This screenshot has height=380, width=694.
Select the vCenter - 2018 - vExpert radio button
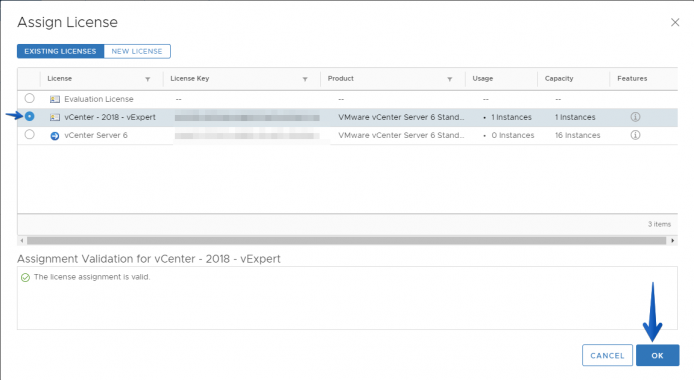pos(29,116)
